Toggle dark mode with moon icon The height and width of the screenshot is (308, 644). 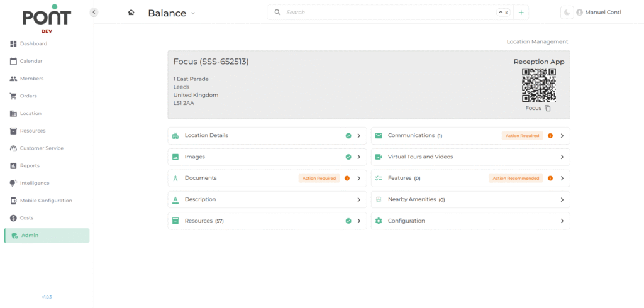[x=567, y=13]
